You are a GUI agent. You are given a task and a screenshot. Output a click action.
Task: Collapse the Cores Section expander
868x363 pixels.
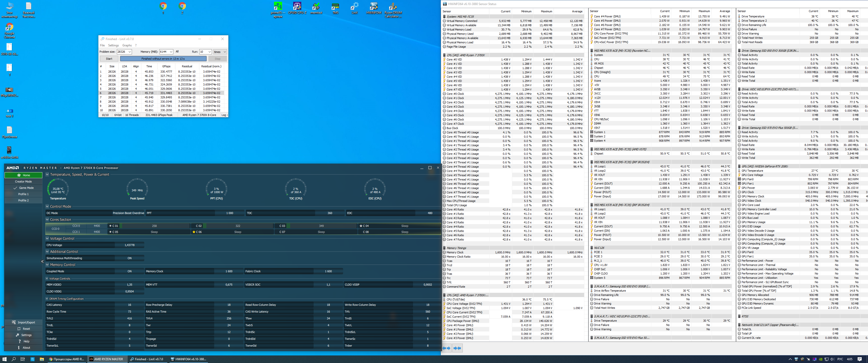pyautogui.click(x=47, y=220)
